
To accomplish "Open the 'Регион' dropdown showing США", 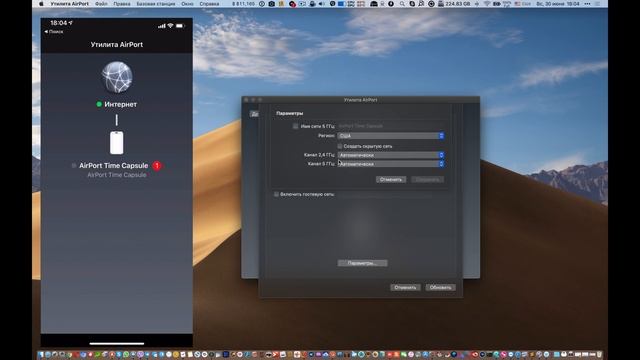I will click(391, 136).
